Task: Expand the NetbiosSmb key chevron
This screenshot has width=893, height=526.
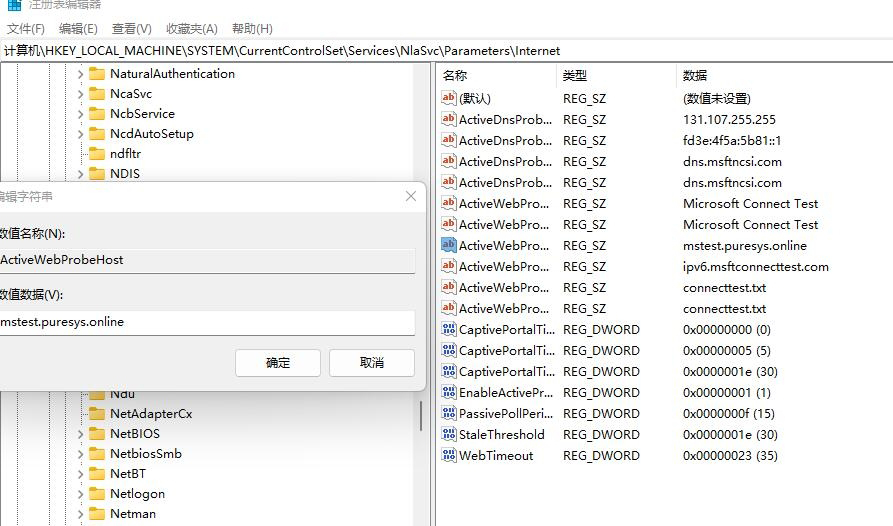Action: pos(80,454)
